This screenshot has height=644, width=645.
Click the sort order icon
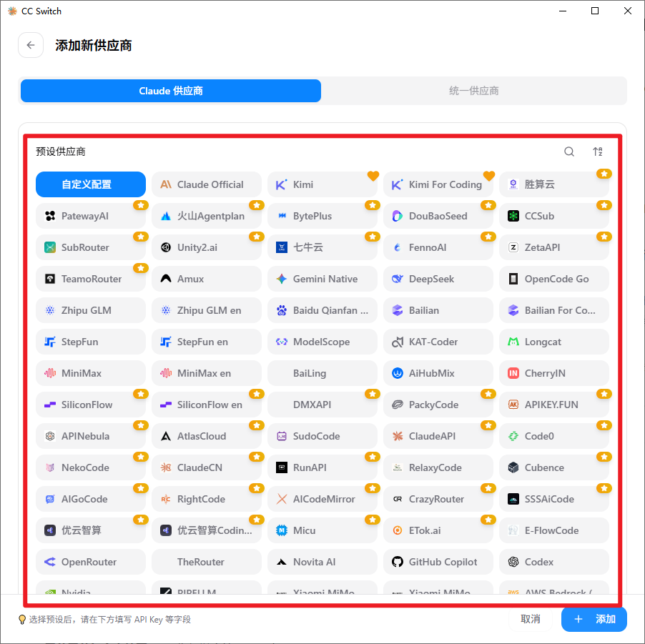click(x=598, y=152)
